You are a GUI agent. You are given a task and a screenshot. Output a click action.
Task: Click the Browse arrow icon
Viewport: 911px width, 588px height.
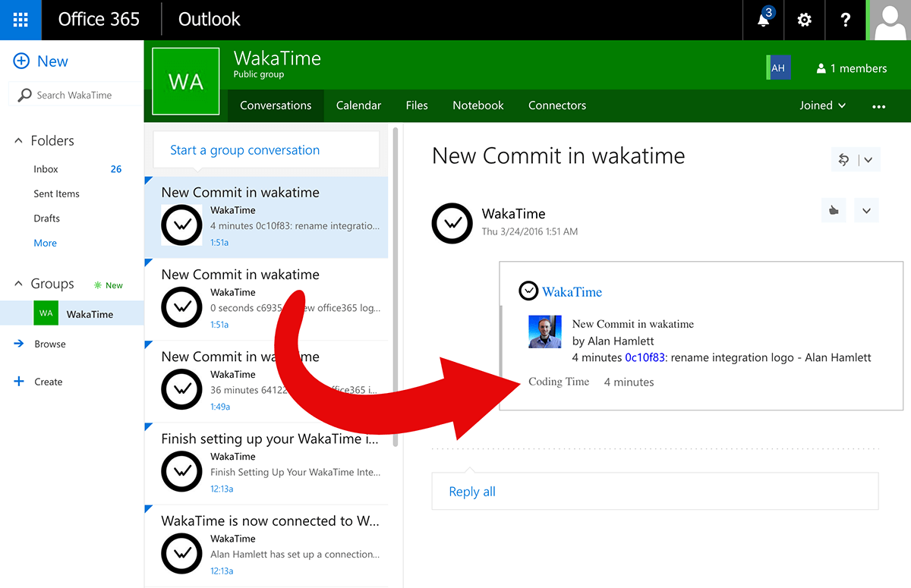point(19,344)
